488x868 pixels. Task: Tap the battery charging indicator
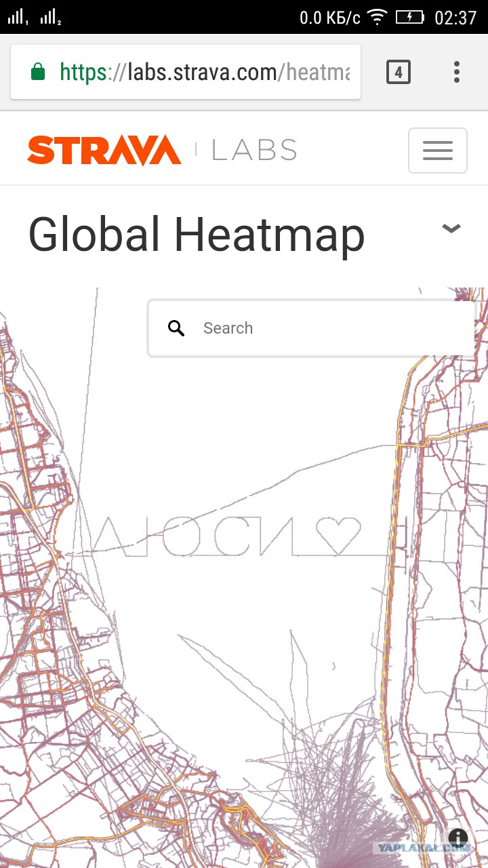[409, 17]
